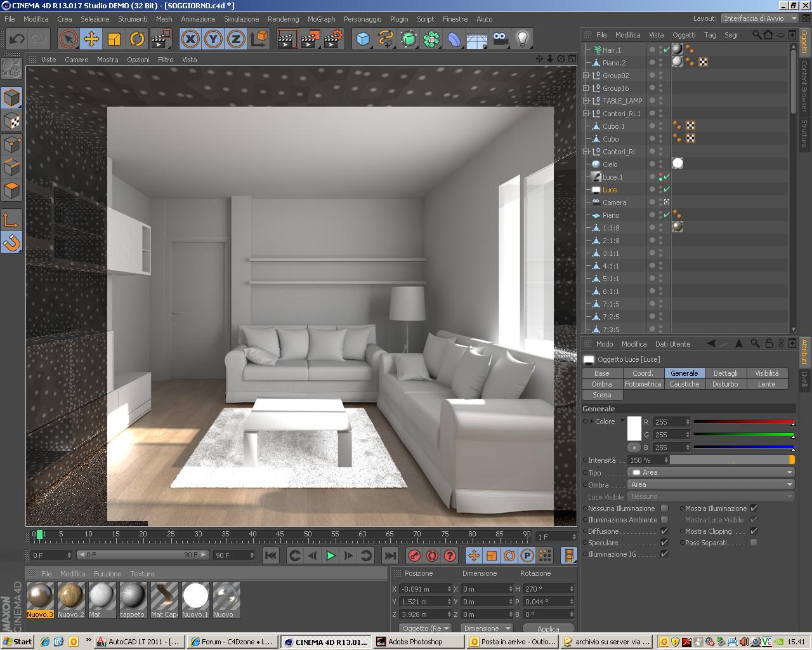Add a Cube primitive object

pos(363,39)
